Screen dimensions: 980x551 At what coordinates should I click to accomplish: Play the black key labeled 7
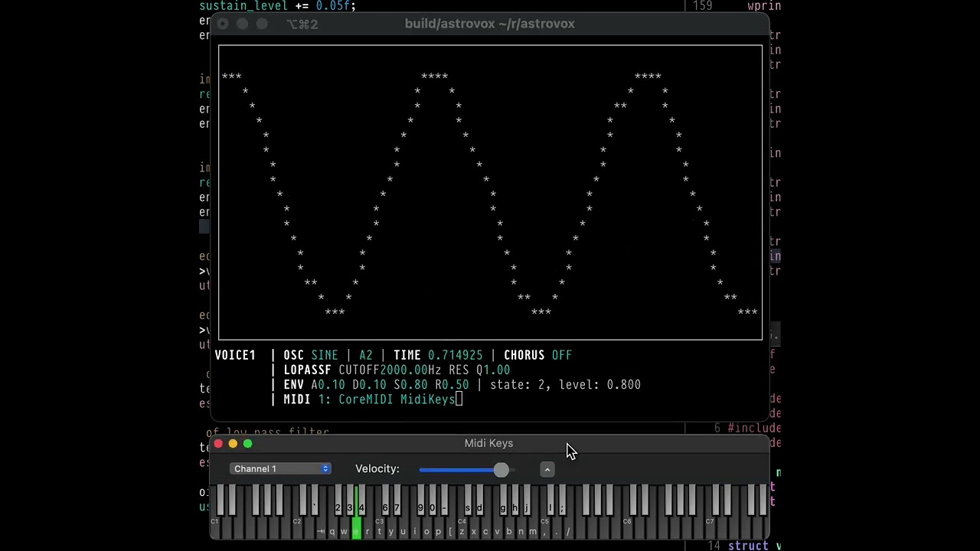pos(397,501)
